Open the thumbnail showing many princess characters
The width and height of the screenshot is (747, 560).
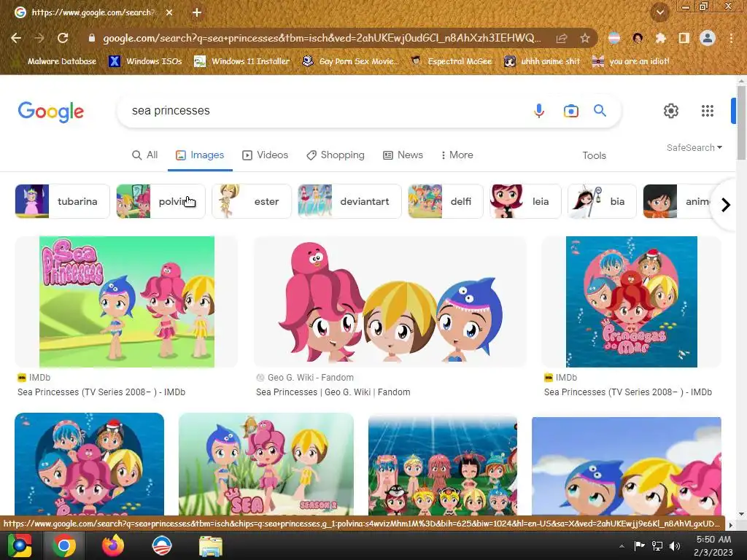point(443,466)
